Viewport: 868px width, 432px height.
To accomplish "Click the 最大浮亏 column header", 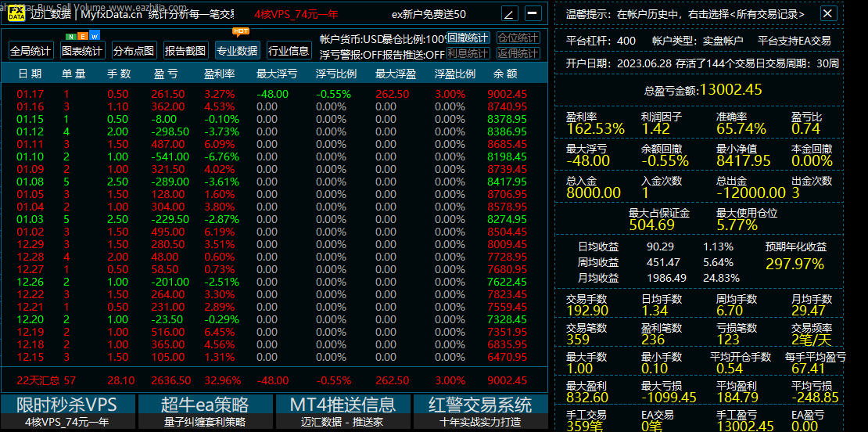I will tap(277, 73).
